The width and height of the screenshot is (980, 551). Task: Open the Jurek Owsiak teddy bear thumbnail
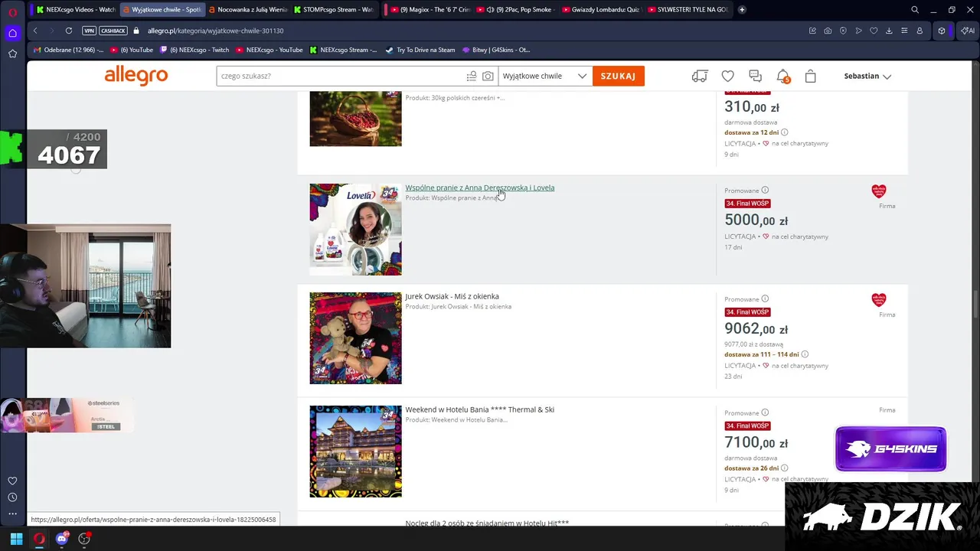[x=355, y=337]
